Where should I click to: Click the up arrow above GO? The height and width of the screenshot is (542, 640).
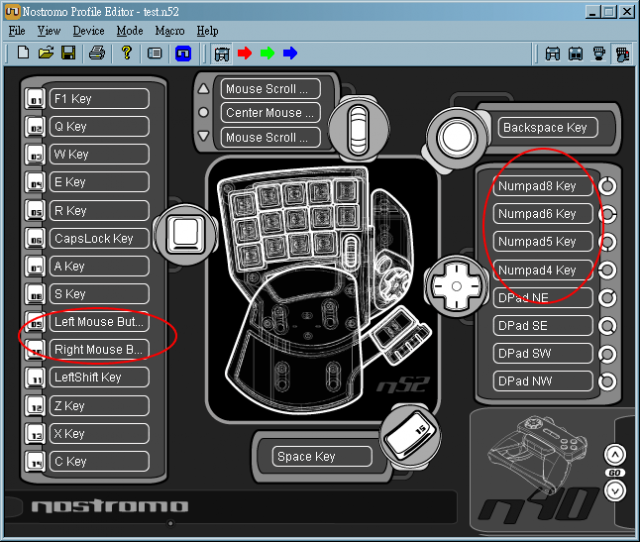(615, 455)
